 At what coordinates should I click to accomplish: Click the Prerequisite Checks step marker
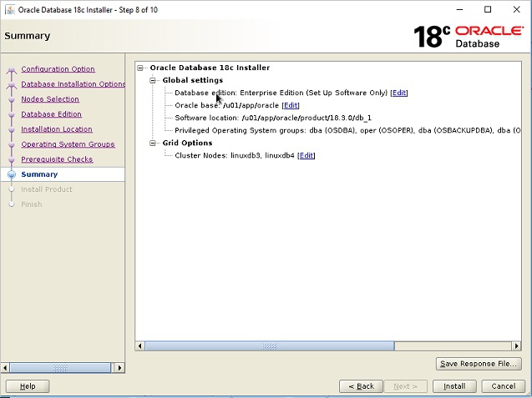[12, 159]
